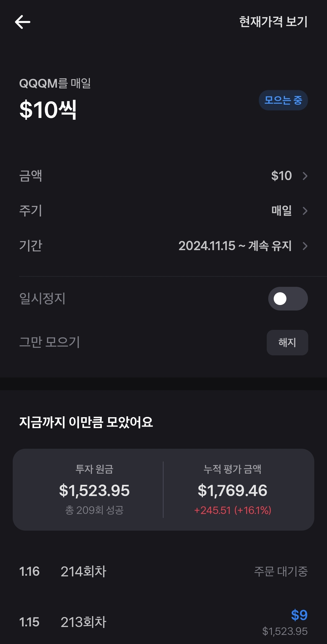327x644 pixels.
Task: Open 현재가격 보기 link
Action: [x=273, y=22]
